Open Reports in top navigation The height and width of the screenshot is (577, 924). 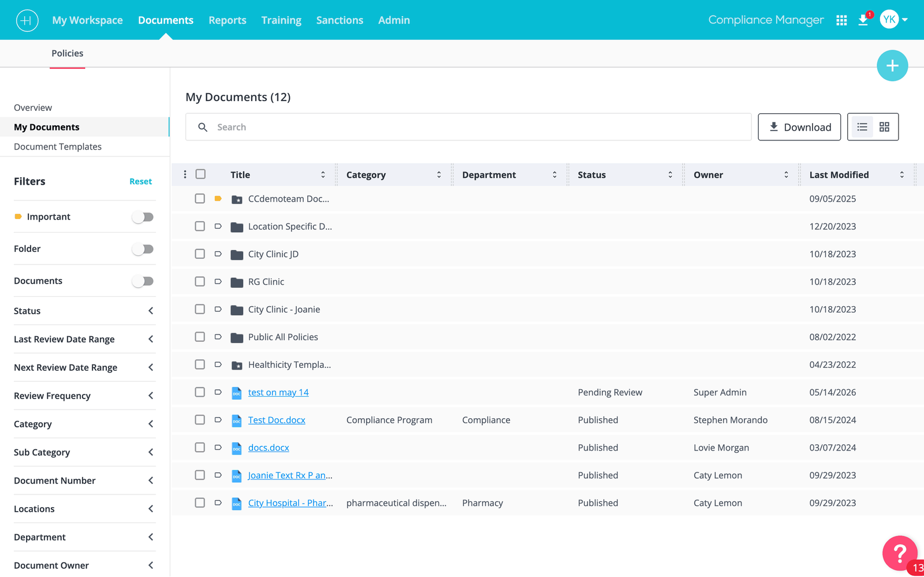228,20
